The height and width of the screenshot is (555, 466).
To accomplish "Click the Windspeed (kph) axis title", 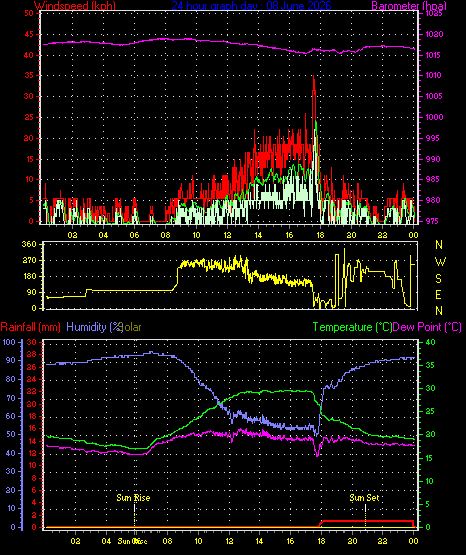I will (75, 6).
